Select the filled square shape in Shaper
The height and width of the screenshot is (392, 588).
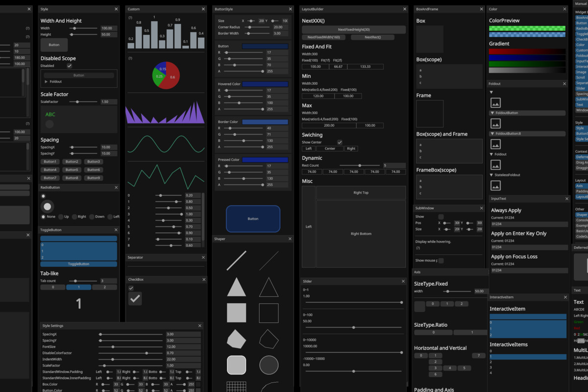pyautogui.click(x=237, y=313)
